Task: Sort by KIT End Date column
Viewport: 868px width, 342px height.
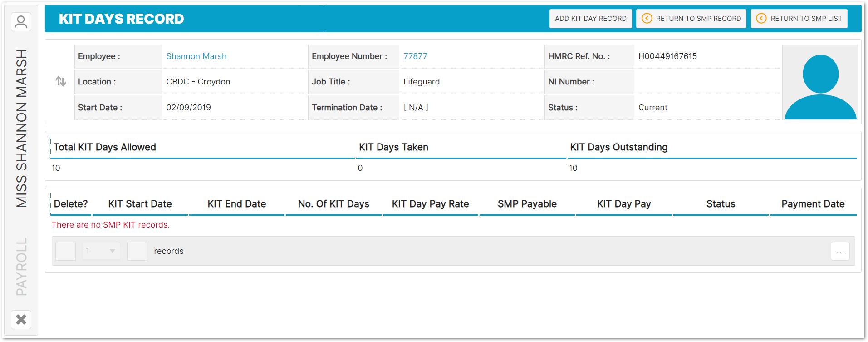Action: (x=236, y=204)
